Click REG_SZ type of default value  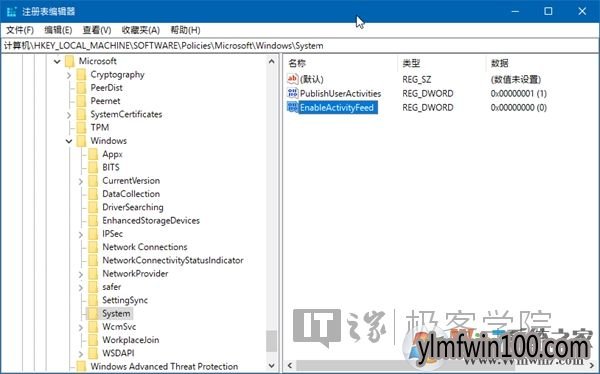416,79
